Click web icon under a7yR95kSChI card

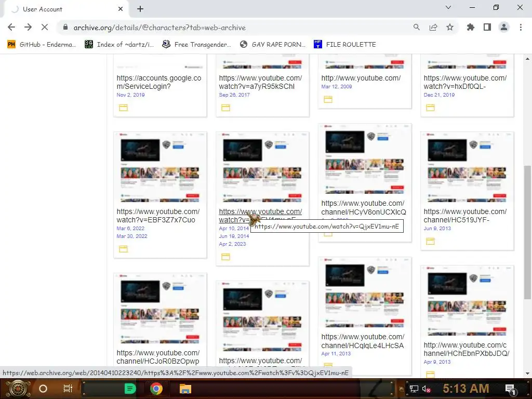pyautogui.click(x=225, y=108)
